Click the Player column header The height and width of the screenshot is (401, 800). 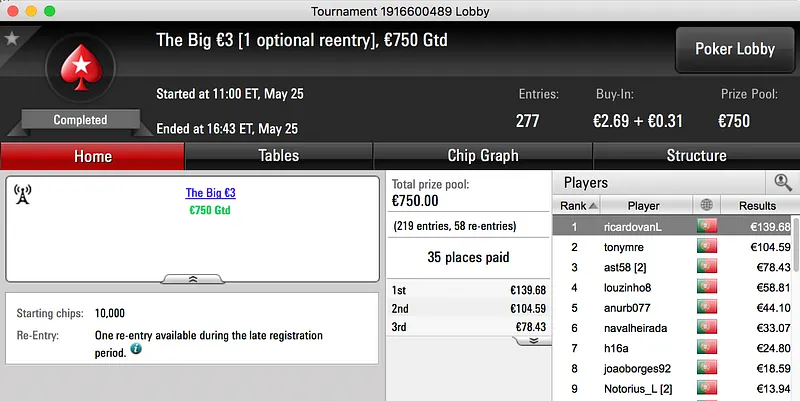[x=643, y=205]
